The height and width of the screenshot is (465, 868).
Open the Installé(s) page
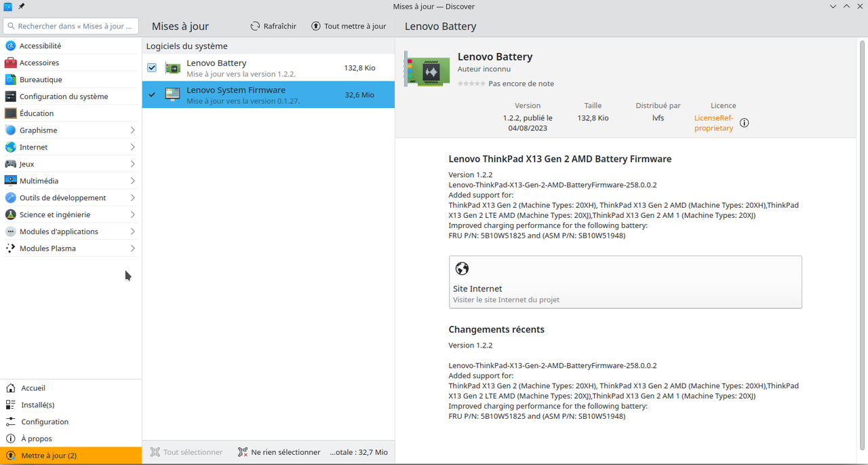click(x=71, y=405)
